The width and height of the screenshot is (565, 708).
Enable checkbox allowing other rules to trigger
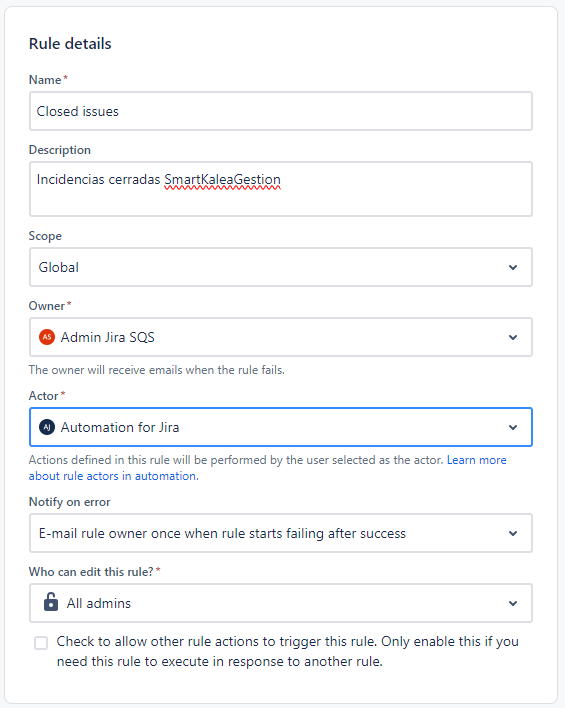(41, 643)
